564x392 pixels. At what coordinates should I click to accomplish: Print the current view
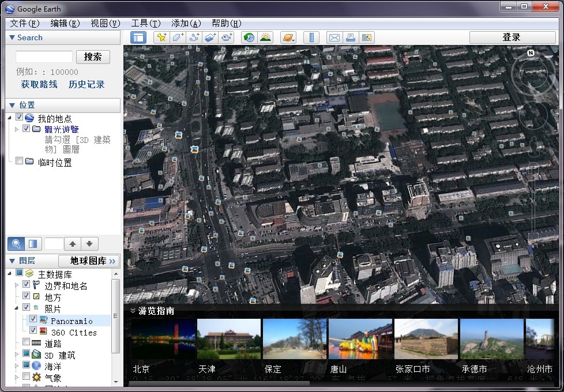pos(351,37)
